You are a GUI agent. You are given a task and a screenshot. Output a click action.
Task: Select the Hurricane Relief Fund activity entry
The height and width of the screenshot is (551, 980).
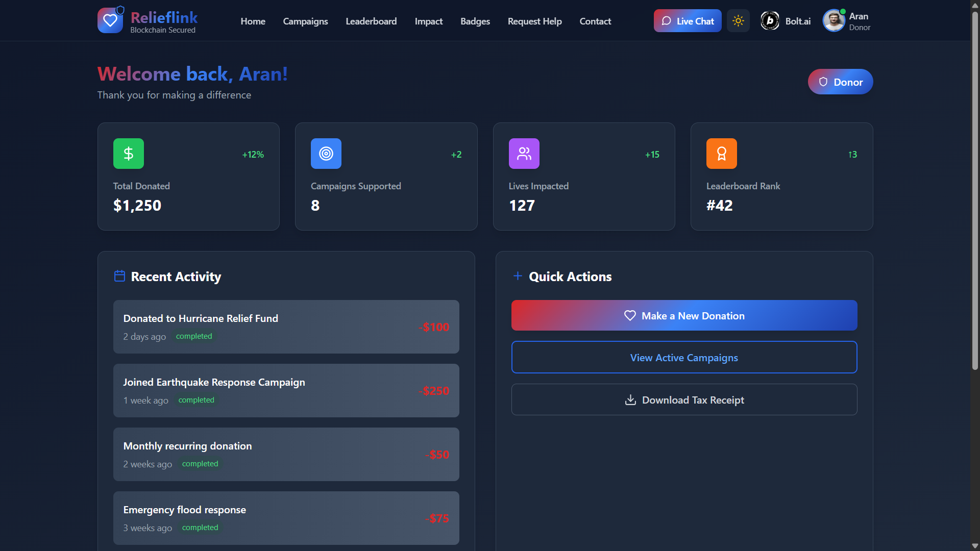(286, 327)
